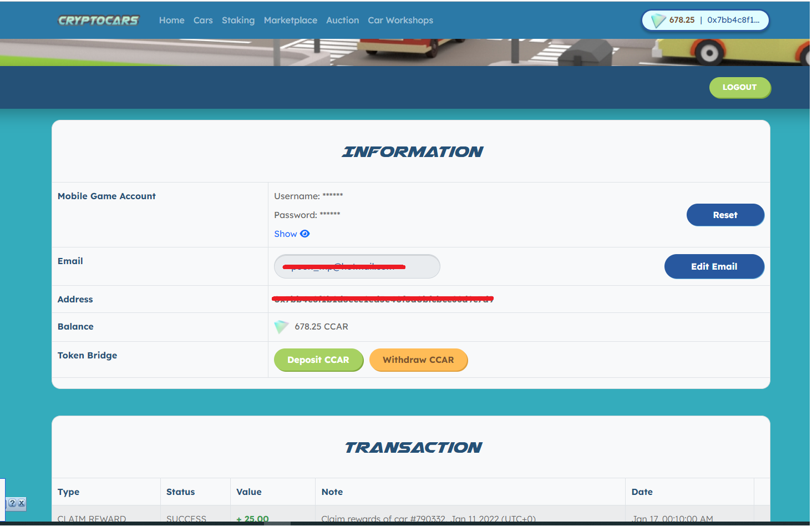Click Deposit CCAR

point(318,360)
